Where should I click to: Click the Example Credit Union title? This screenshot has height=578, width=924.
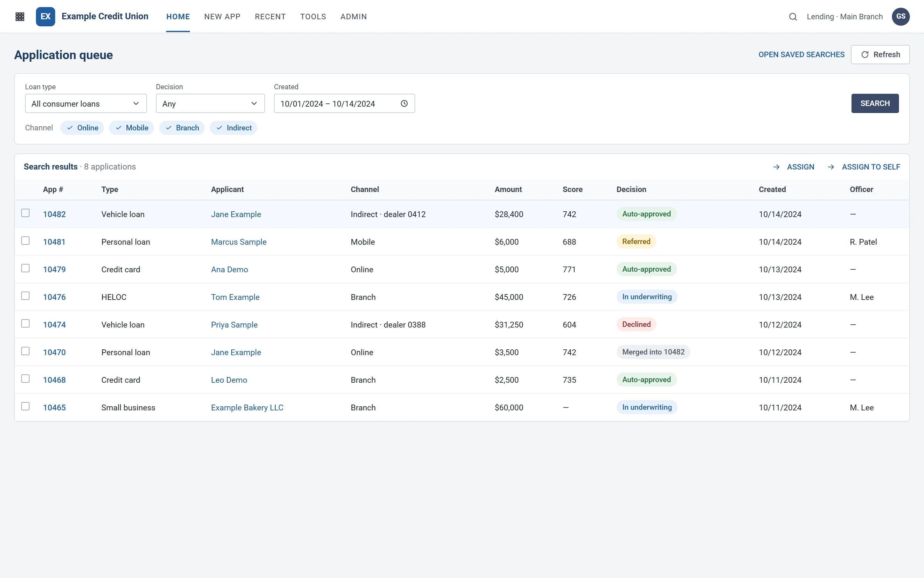click(x=105, y=16)
